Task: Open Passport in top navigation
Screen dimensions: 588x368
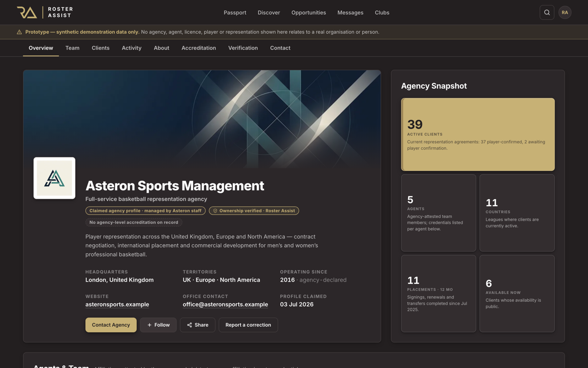Action: (235, 12)
